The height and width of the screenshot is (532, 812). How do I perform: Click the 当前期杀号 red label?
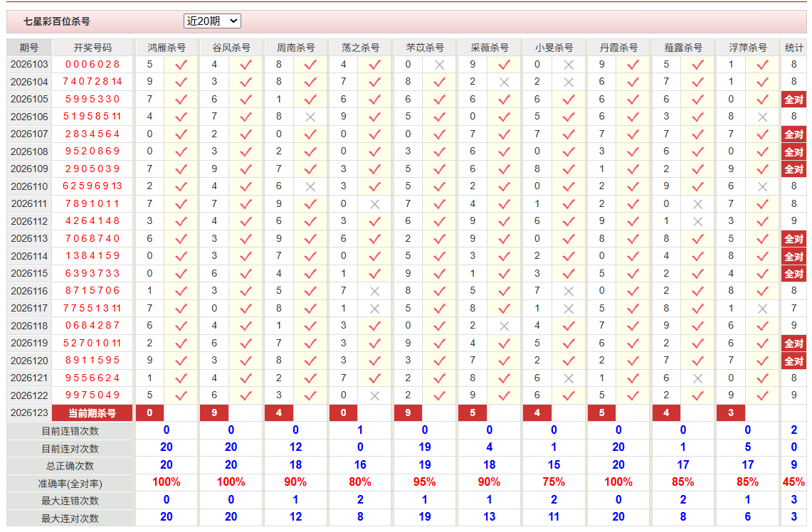pyautogui.click(x=93, y=413)
